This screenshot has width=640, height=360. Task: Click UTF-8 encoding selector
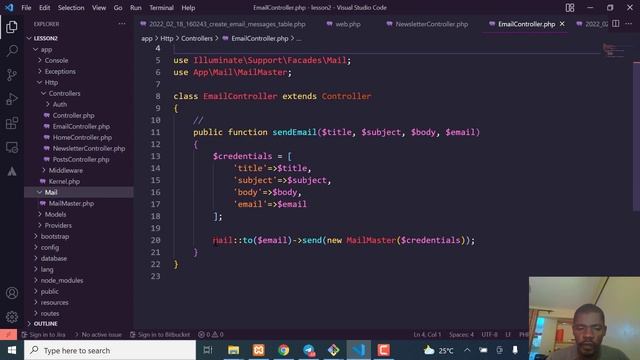click(489, 334)
